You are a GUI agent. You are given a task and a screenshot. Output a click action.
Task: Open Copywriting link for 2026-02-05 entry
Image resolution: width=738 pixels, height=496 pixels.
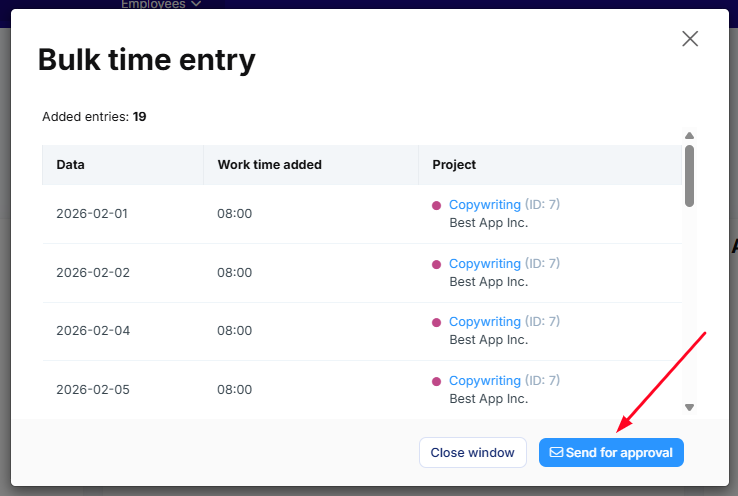484,381
